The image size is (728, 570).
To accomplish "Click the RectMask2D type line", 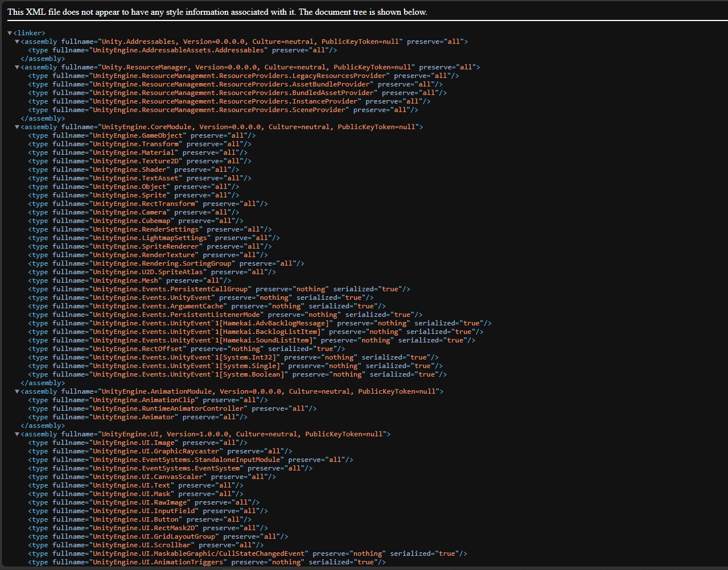I will coord(149,528).
